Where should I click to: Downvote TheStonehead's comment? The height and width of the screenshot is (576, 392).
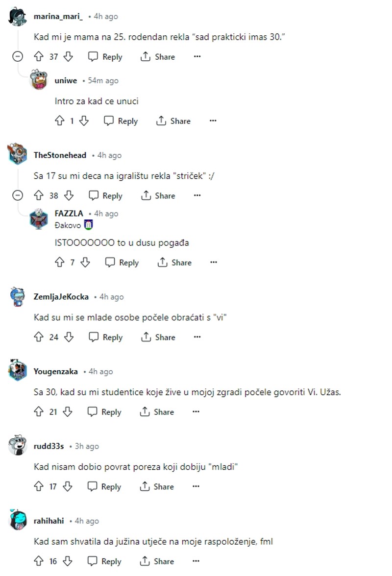coord(69,195)
